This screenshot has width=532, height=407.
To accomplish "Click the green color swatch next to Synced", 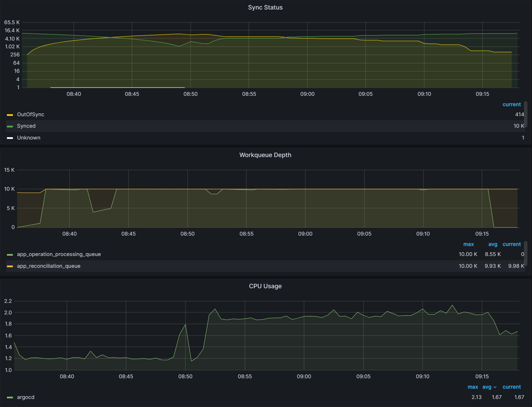I will 9,126.
